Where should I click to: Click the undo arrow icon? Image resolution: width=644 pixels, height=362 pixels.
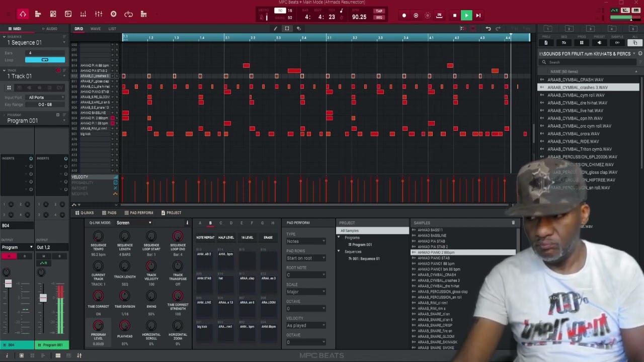(488, 29)
